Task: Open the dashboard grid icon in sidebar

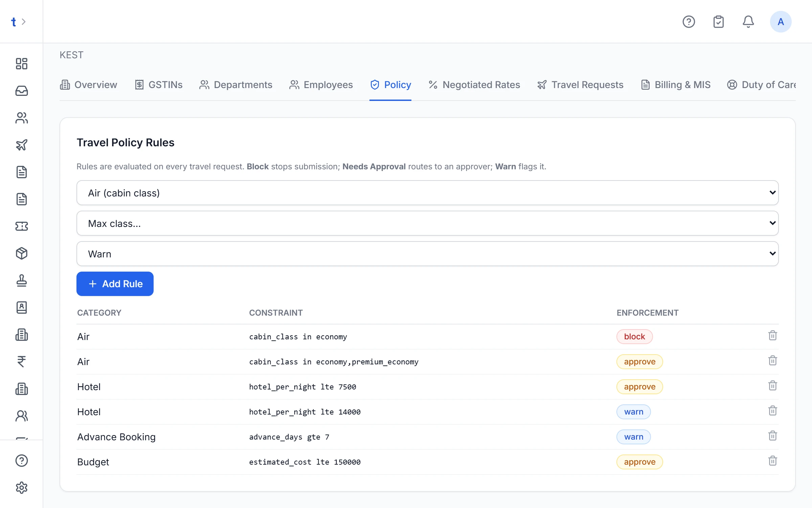Action: coord(21,64)
